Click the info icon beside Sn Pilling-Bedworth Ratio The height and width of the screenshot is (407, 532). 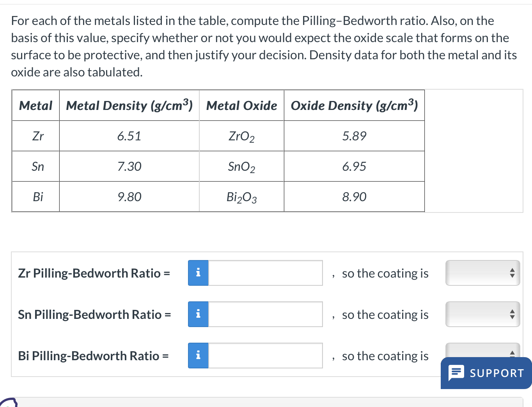pyautogui.click(x=198, y=314)
